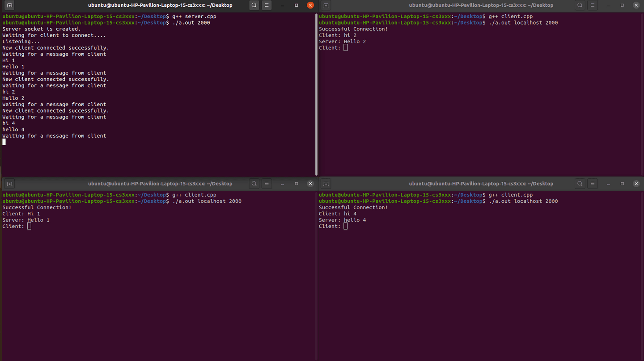Click the 'Client:' input cursor in the 'Hi 1' terminal
The height and width of the screenshot is (361, 644).
[x=30, y=226]
